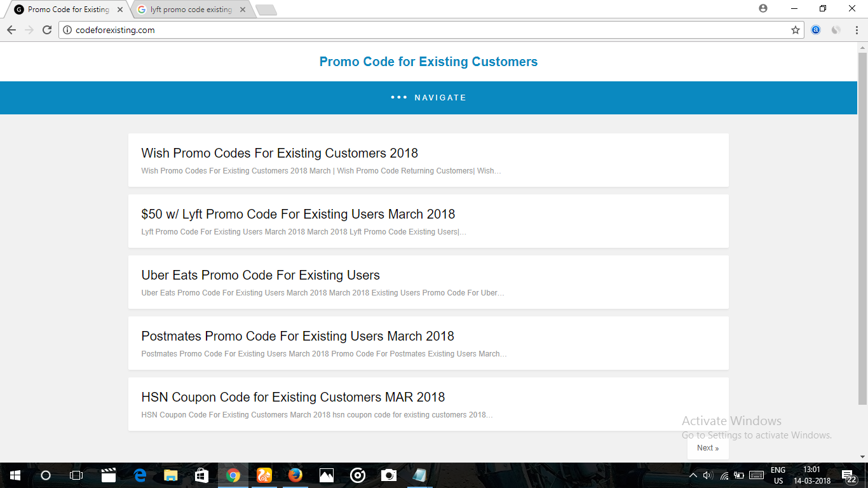The width and height of the screenshot is (868, 488).
Task: Open 'HSN Coupon Code for Existing Customers' post
Action: point(293,397)
